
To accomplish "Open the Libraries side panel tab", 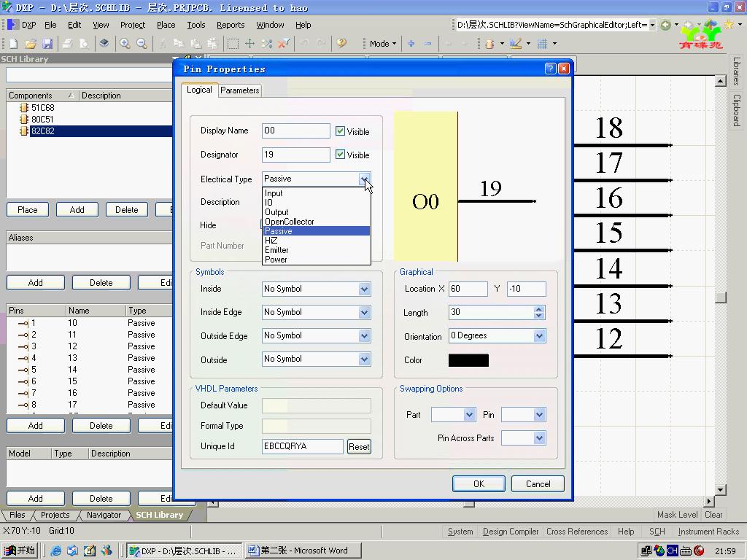I will pos(737,71).
